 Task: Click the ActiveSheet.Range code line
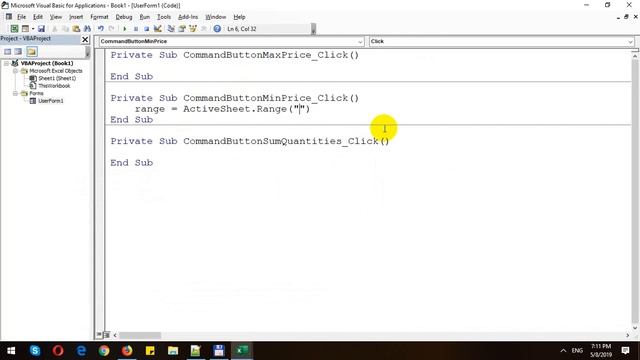[x=222, y=109]
